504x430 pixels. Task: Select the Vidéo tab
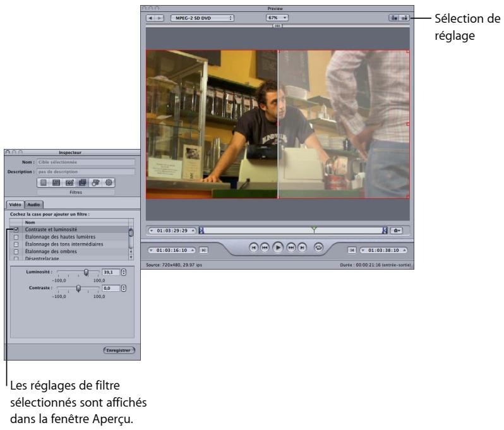(x=16, y=205)
